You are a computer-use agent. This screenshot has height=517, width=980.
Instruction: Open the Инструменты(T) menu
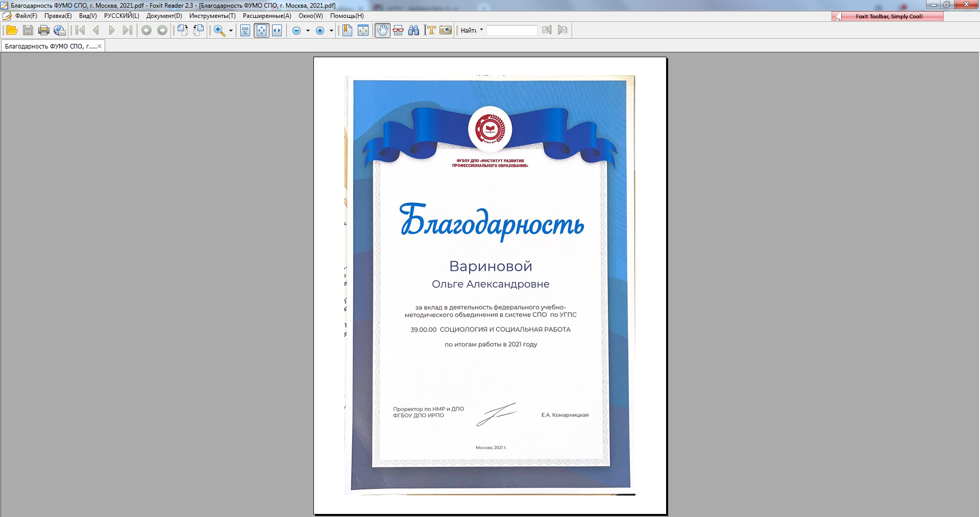pyautogui.click(x=212, y=16)
